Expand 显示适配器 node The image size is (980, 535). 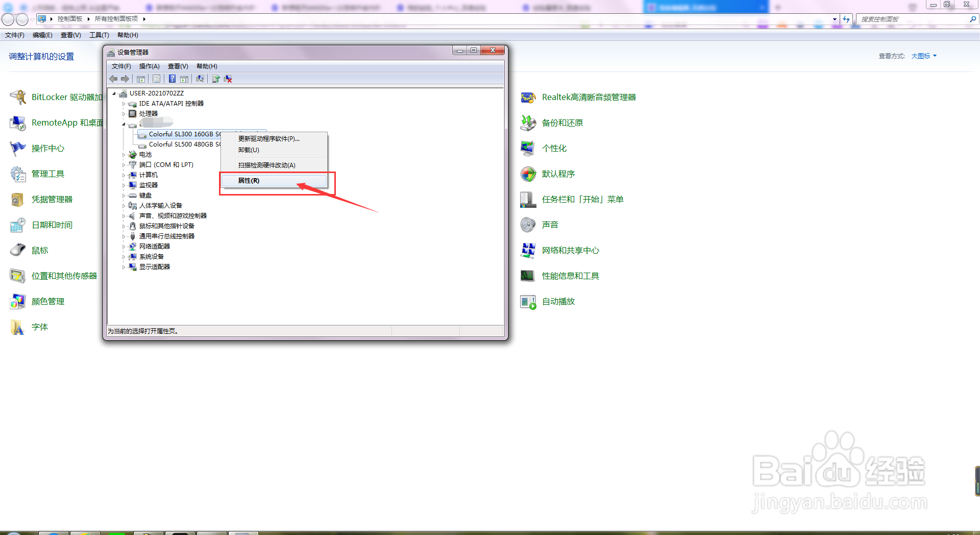[x=124, y=267]
